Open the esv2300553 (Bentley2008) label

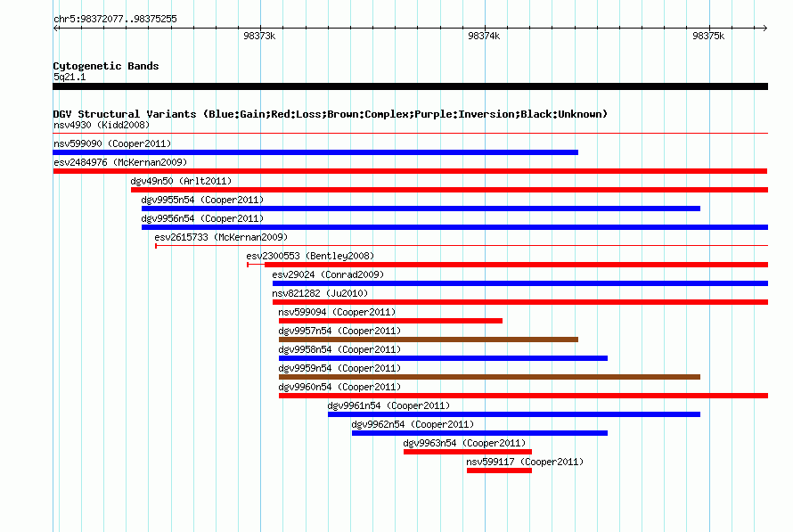[x=310, y=256]
